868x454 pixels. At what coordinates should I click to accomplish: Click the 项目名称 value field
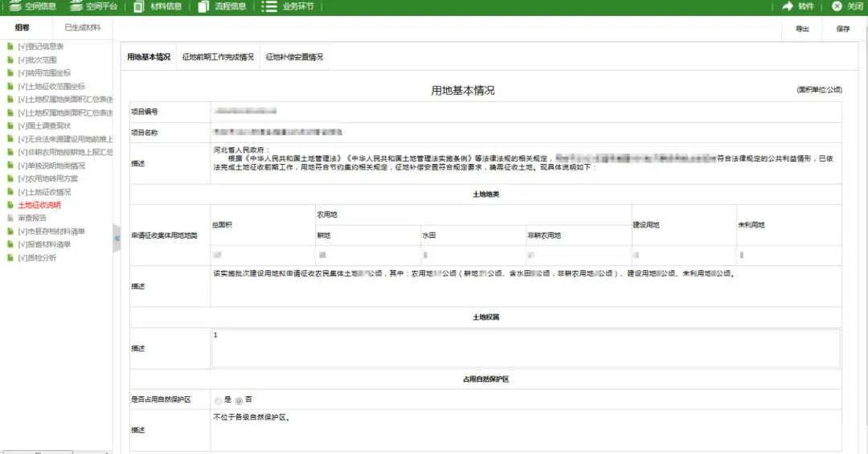pos(526,133)
